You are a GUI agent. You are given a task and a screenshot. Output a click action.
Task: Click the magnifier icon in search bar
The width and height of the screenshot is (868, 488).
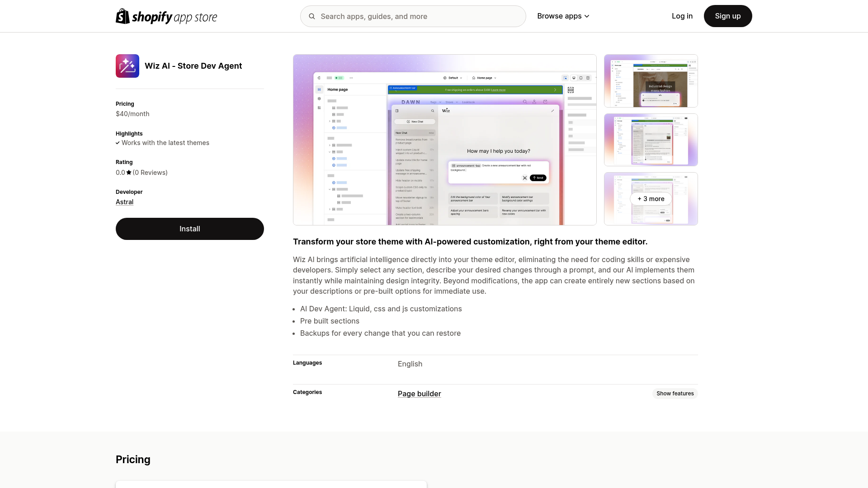tap(312, 16)
